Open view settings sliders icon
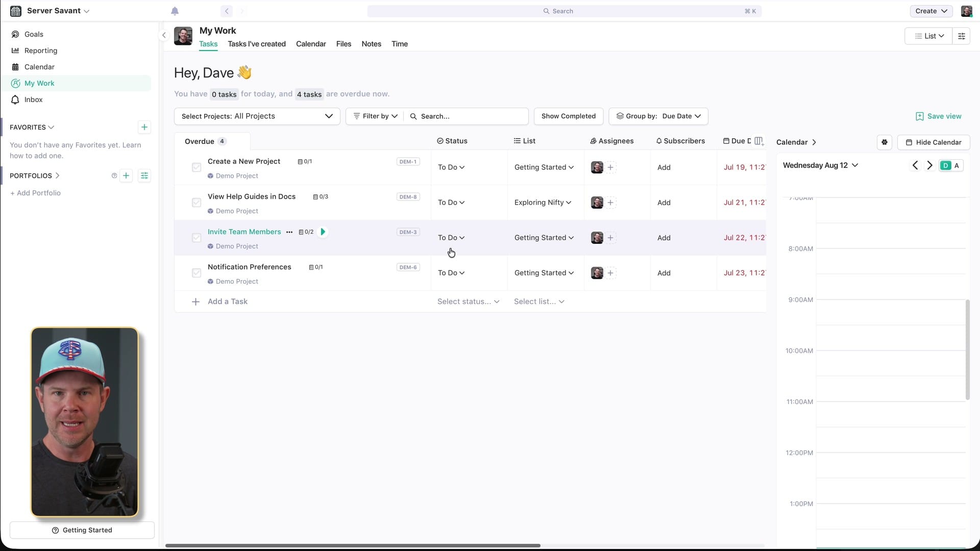Viewport: 980px width, 551px height. click(961, 36)
